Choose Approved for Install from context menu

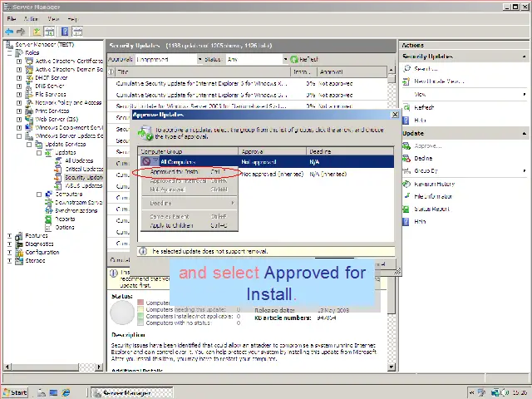click(190, 172)
